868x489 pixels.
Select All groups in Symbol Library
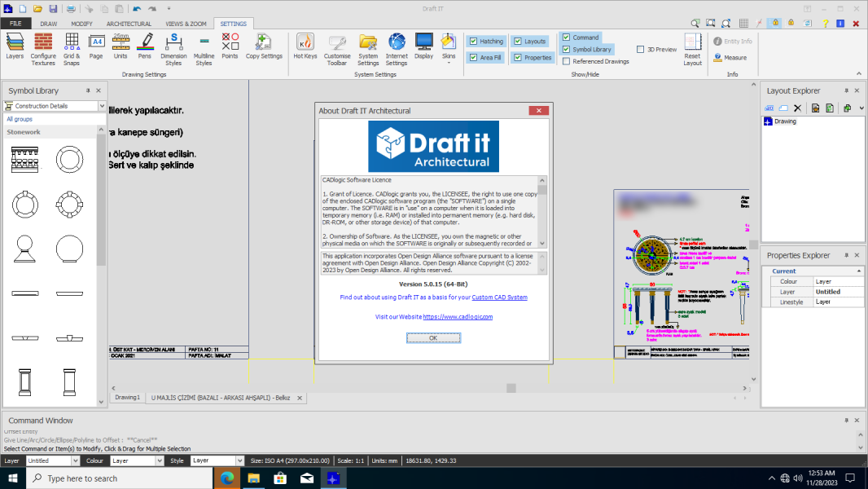click(x=20, y=119)
